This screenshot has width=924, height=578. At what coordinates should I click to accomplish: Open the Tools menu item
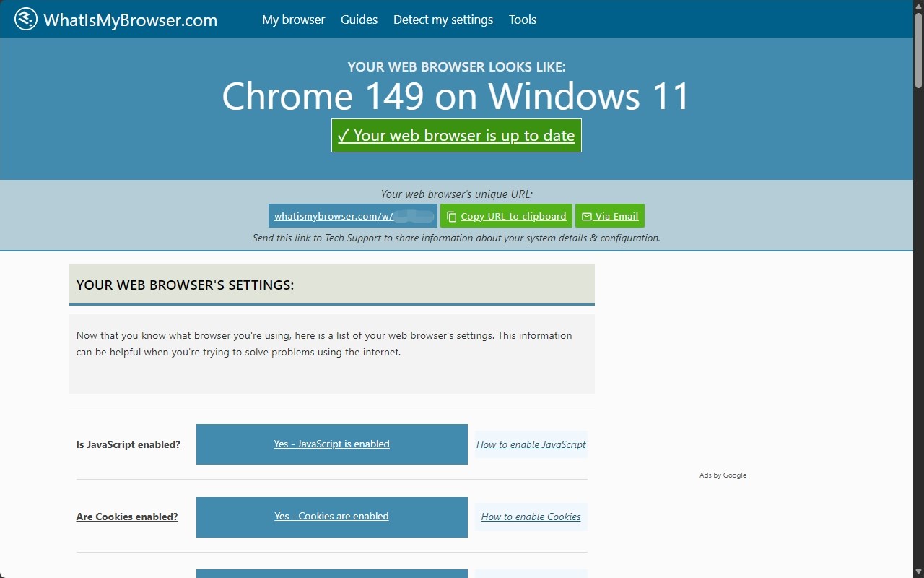(523, 20)
